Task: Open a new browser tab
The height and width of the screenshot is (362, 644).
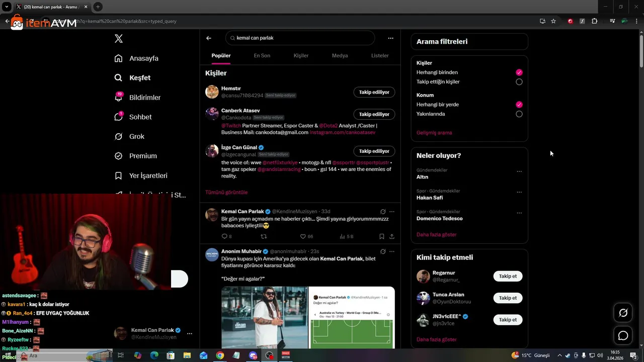Action: click(x=98, y=7)
